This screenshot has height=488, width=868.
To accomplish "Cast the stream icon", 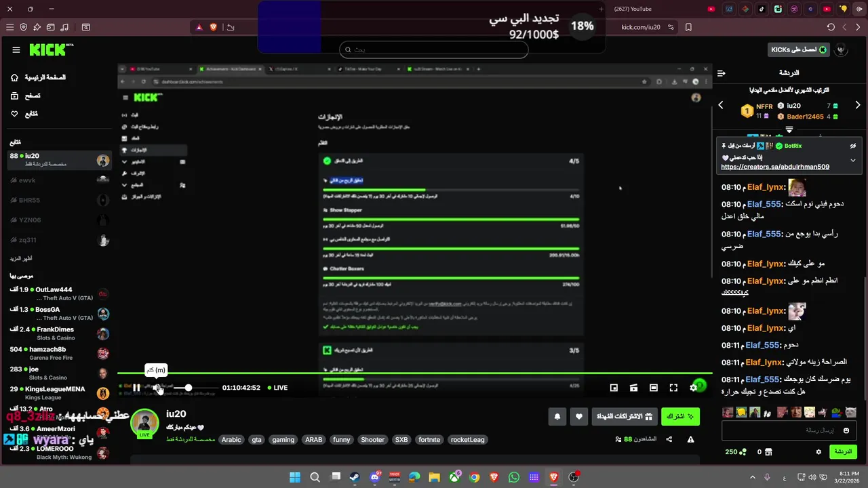I will point(633,388).
